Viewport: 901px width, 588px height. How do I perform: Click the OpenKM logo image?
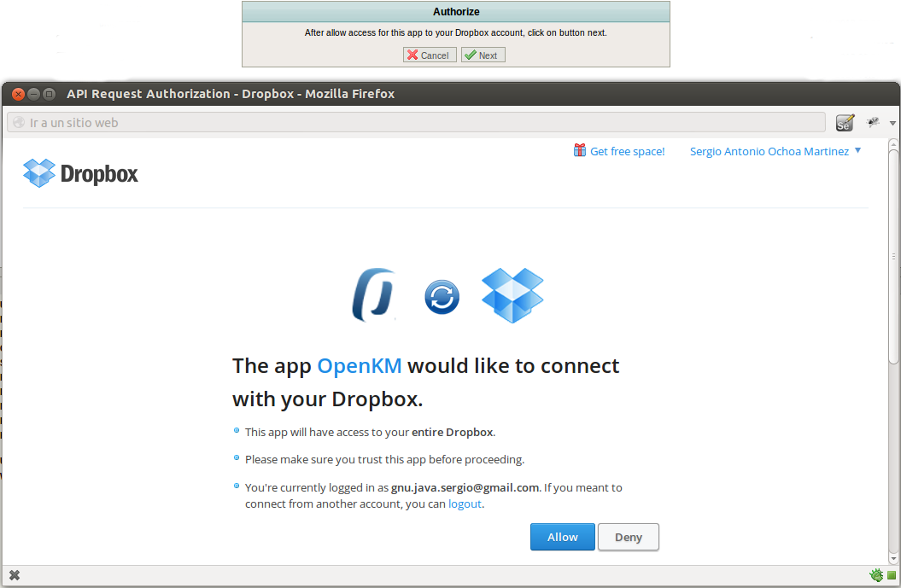pyautogui.click(x=374, y=295)
